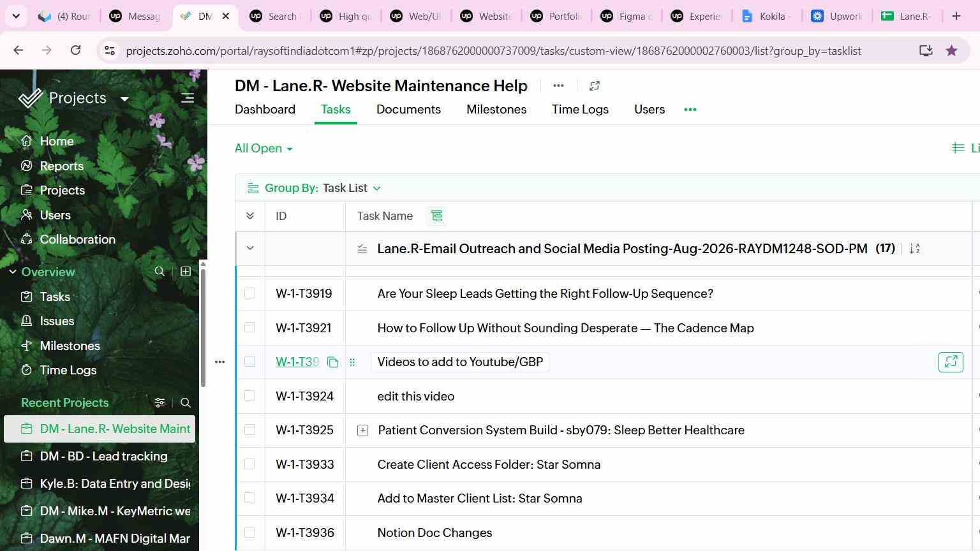This screenshot has height=551, width=980.
Task: Click copy icon beside task W-1-T39
Action: (x=332, y=362)
